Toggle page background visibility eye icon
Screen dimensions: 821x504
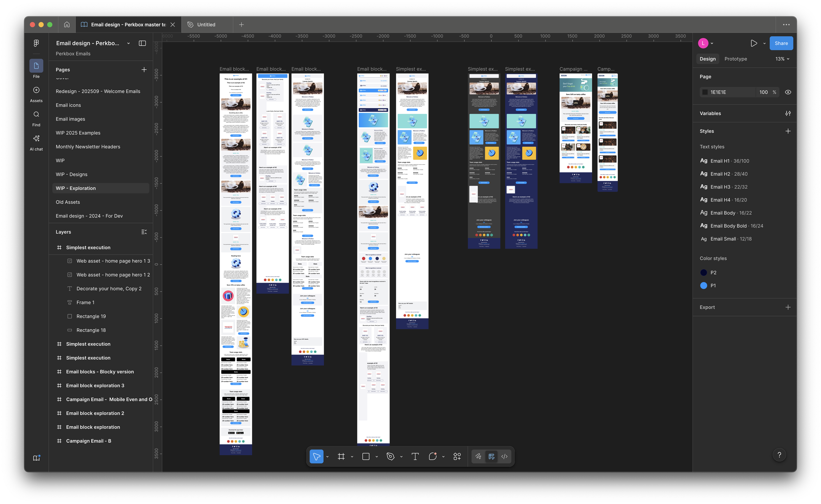[x=788, y=92]
